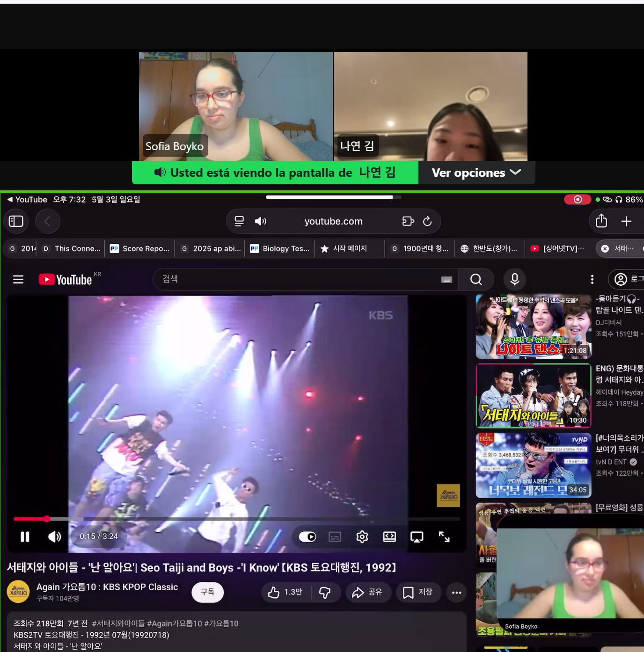Viewport: 644px width, 652px height.
Task: Click the 나연 김 participant video tile
Action: [431, 107]
